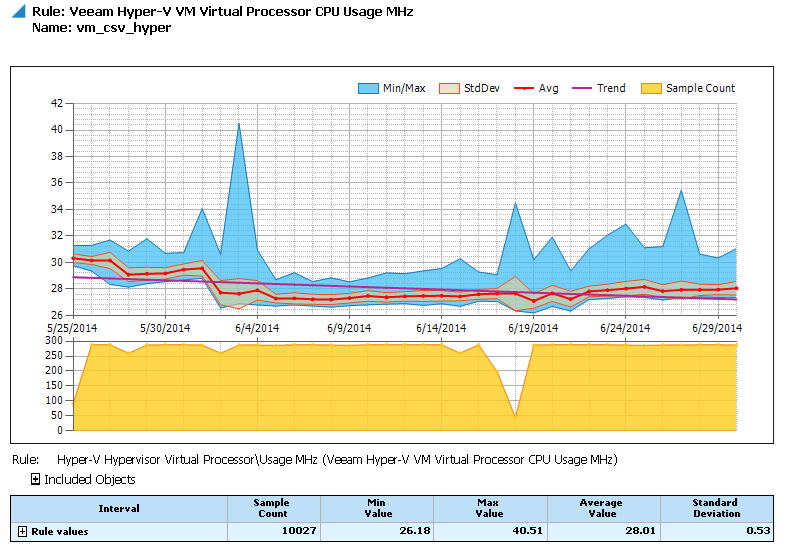
Task: Click the 'Avg' legend label
Action: [548, 88]
